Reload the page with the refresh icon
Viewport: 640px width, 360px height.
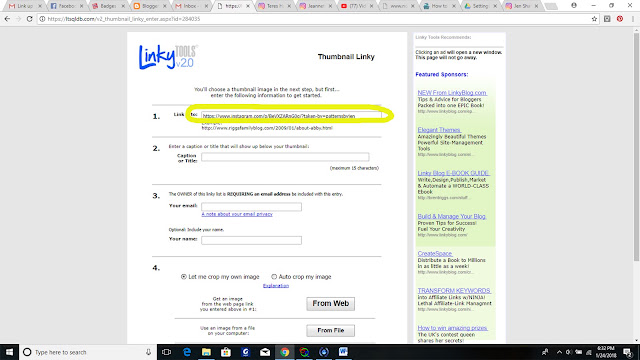coord(29,19)
